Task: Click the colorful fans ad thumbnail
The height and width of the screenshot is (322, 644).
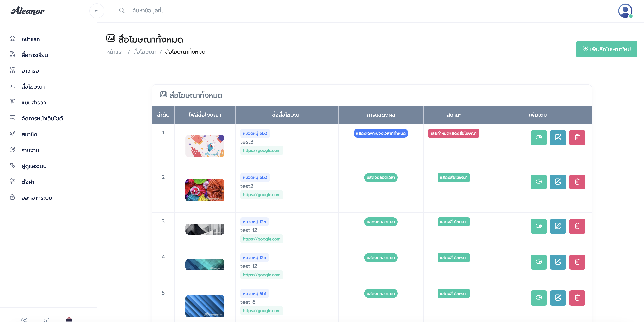Action: click(205, 190)
